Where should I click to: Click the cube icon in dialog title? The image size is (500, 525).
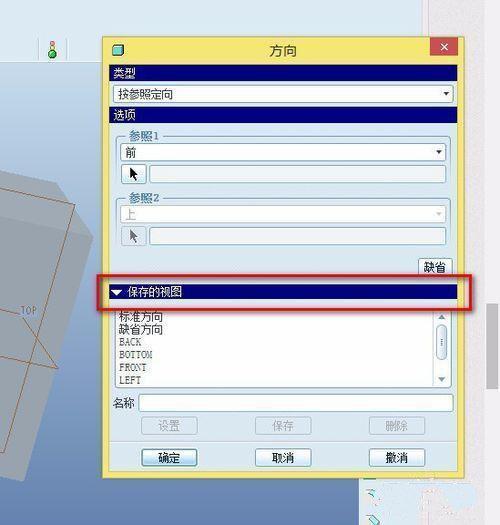118,50
